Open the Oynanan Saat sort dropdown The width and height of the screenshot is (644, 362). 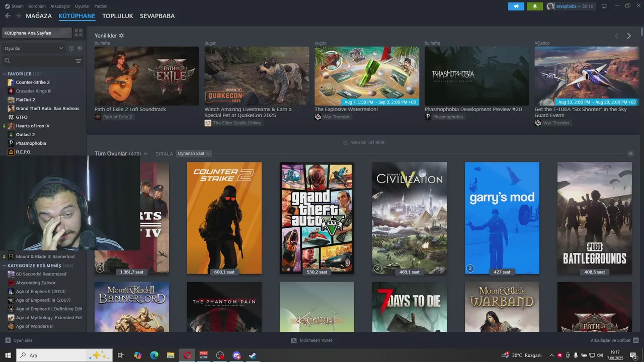[194, 153]
